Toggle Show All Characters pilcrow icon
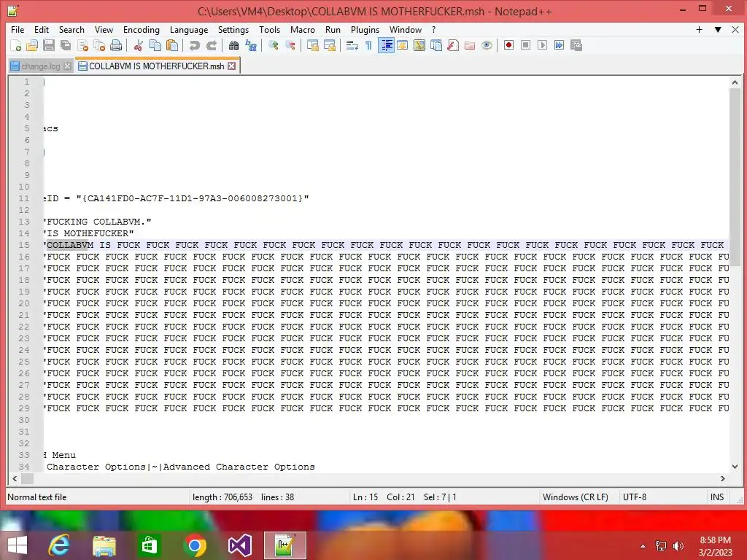The height and width of the screenshot is (560, 747). click(368, 45)
